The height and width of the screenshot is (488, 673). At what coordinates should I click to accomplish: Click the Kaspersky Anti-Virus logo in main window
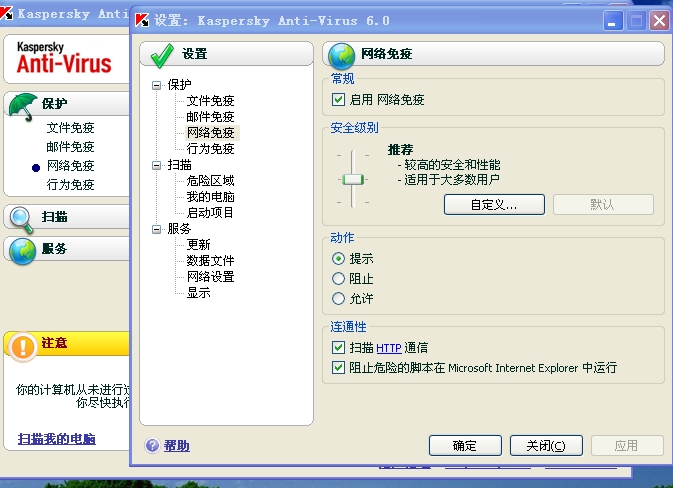point(64,58)
